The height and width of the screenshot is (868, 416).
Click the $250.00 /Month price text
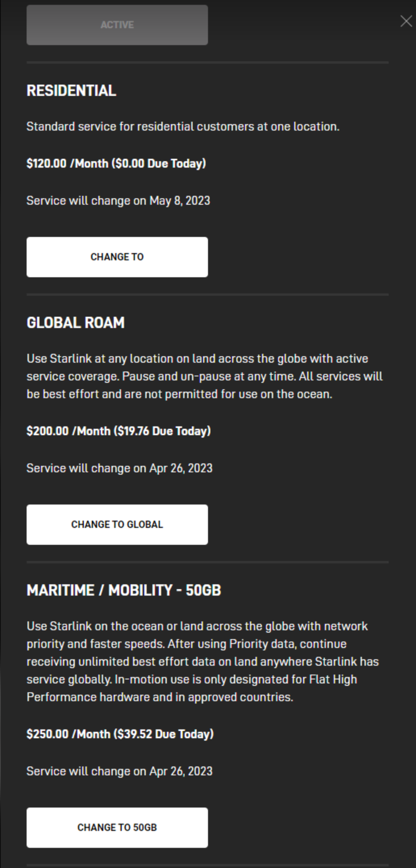[68, 734]
